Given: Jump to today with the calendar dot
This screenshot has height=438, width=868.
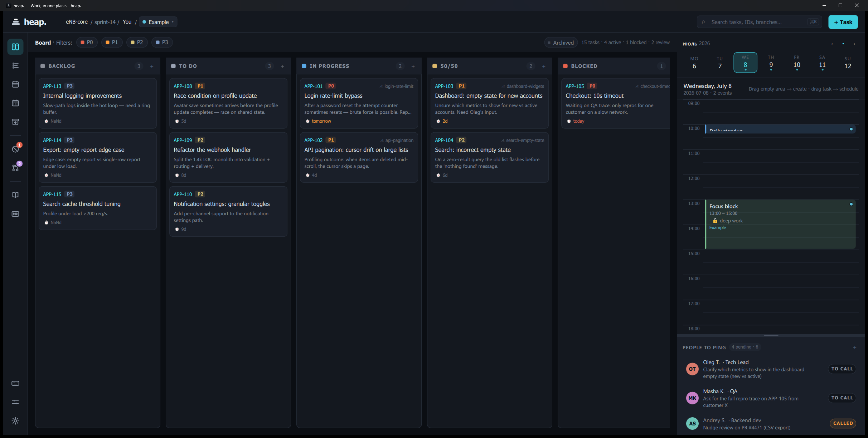Looking at the screenshot, I should 843,44.
